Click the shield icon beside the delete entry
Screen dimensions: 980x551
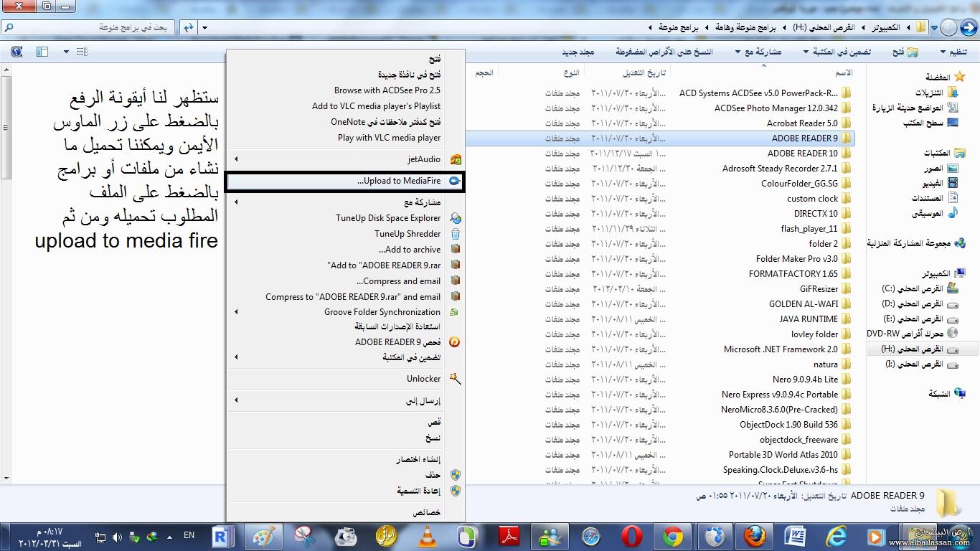(455, 475)
